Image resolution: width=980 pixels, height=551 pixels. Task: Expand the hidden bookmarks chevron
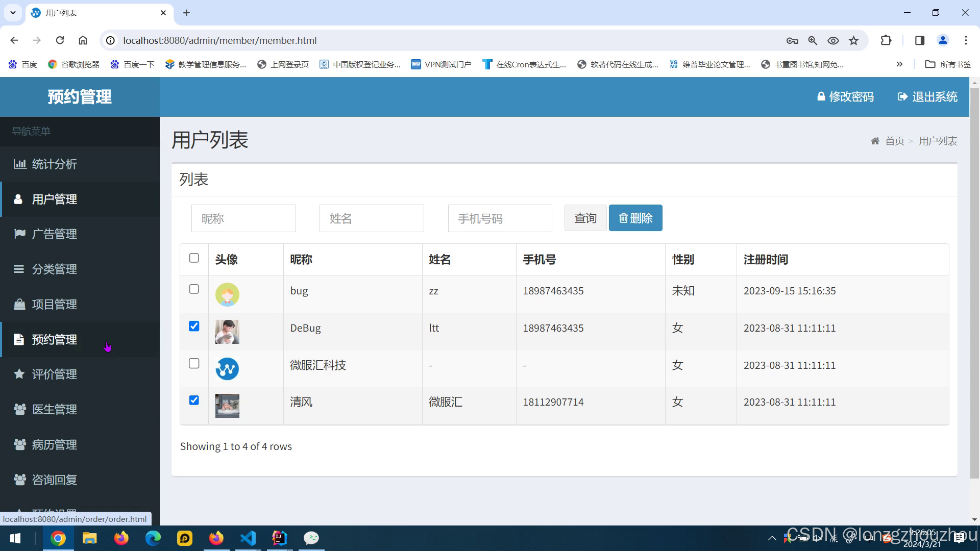[899, 64]
